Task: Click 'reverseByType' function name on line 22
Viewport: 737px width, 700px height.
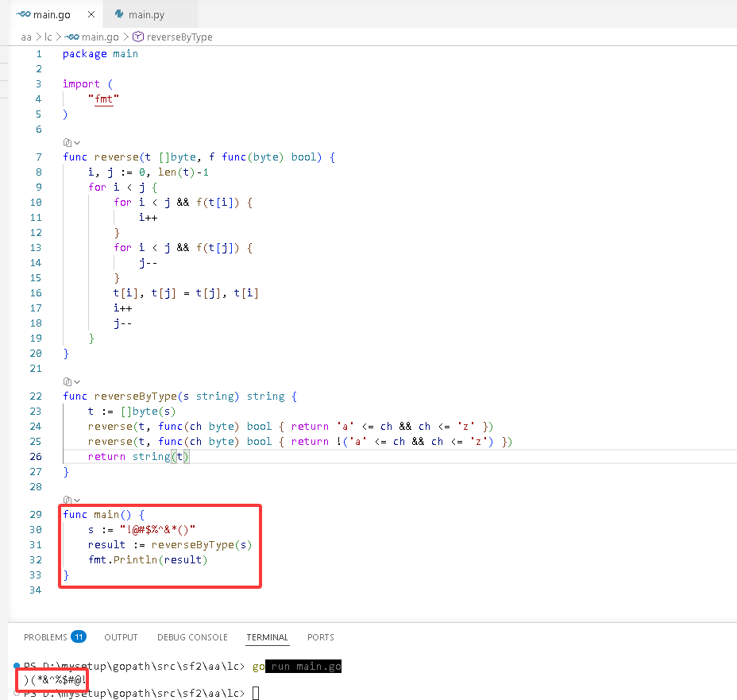Action: click(x=135, y=396)
